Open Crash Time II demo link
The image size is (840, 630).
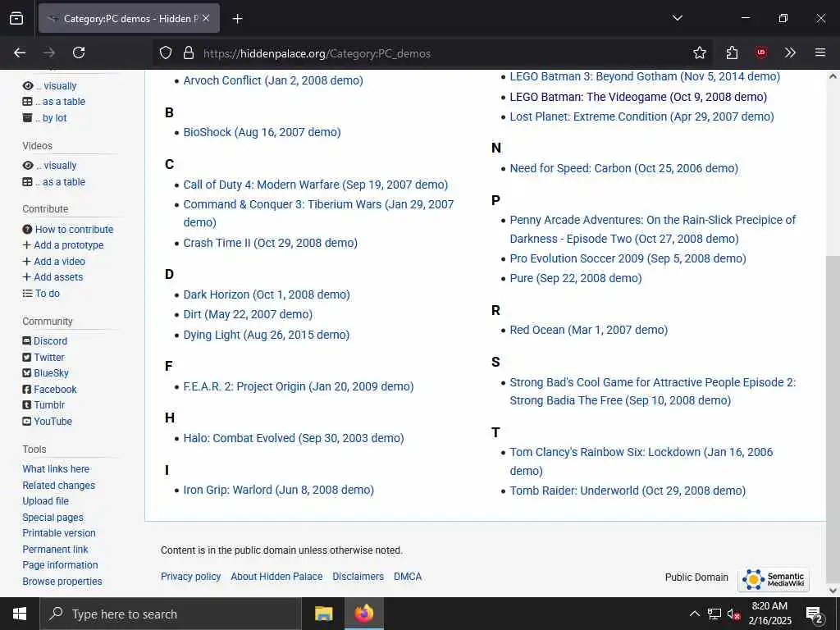271,243
